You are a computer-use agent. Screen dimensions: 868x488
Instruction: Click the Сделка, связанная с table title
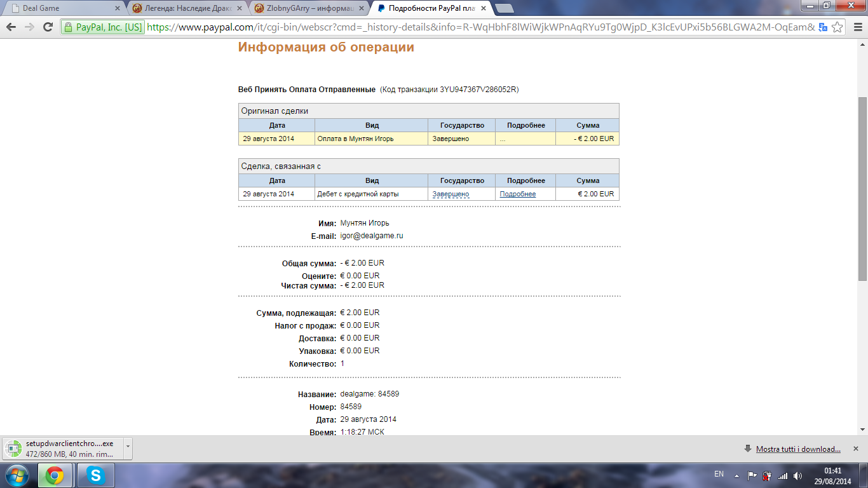tap(281, 166)
